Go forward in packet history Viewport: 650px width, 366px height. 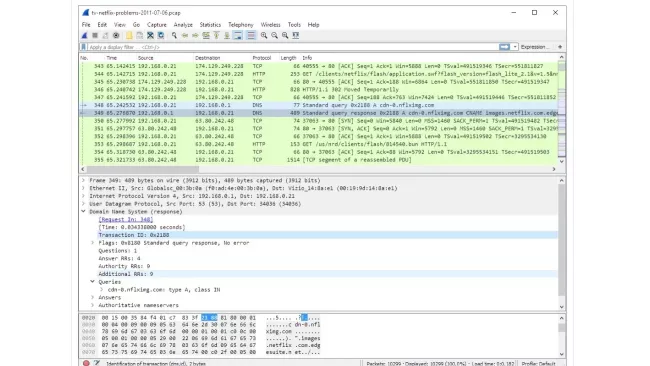pos(195,36)
